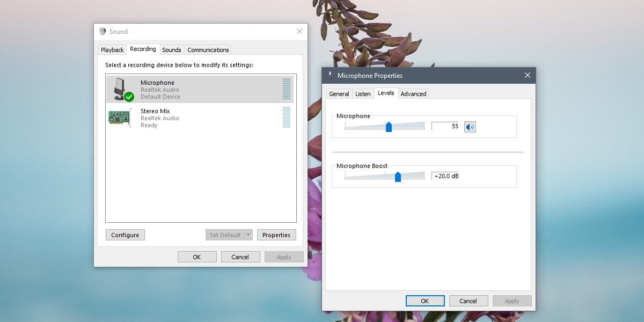Close the Microphone Properties window
Screen dimensions: 644x322
coord(528,76)
